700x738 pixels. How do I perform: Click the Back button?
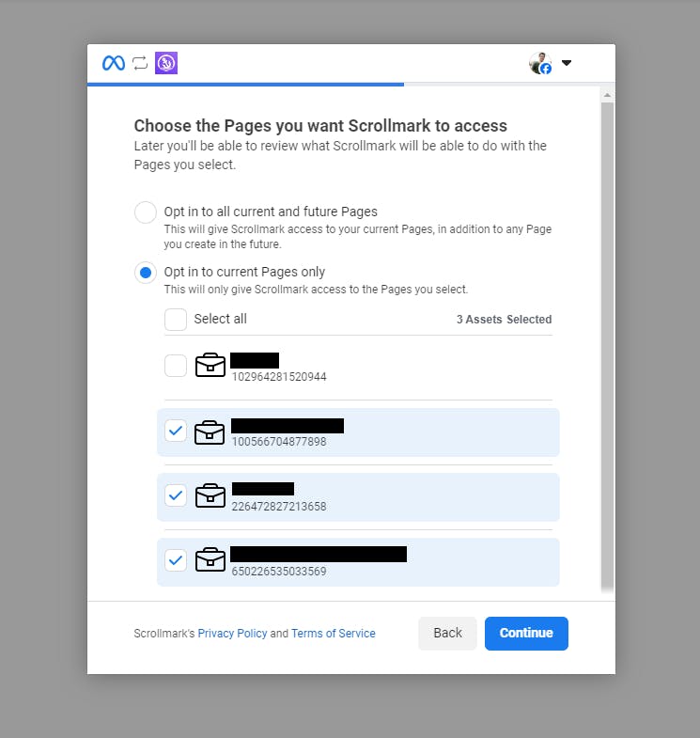tap(447, 634)
